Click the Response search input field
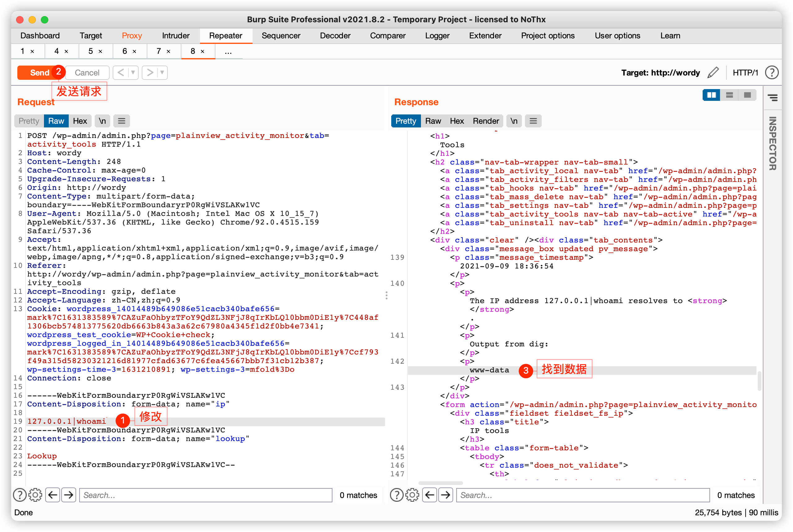793x532 pixels. click(x=583, y=495)
